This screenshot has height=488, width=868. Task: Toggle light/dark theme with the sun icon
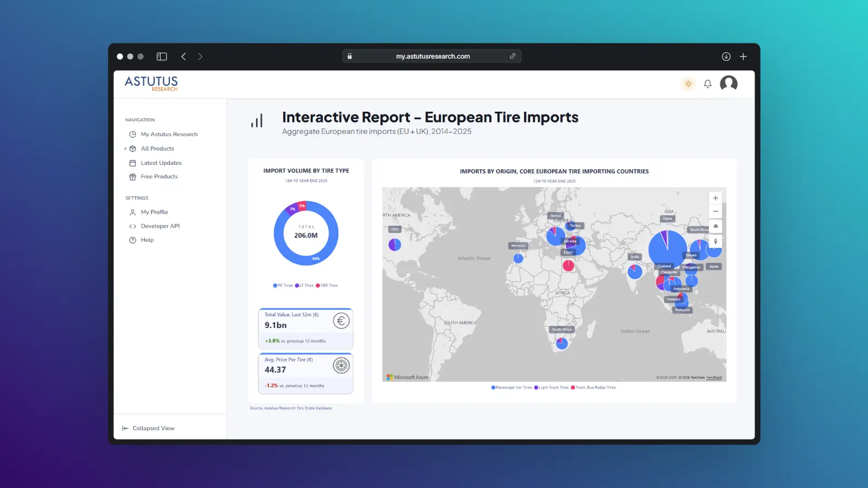688,84
